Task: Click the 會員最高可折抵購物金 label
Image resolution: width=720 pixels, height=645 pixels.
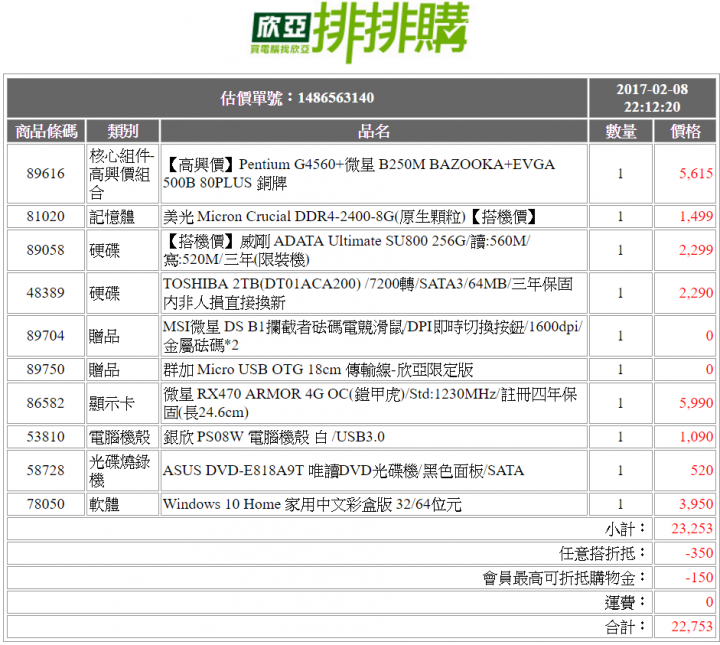Action: click(x=564, y=578)
